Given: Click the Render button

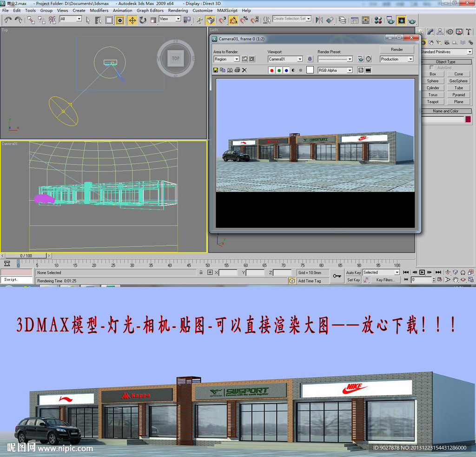Looking at the screenshot, I should [x=397, y=49].
